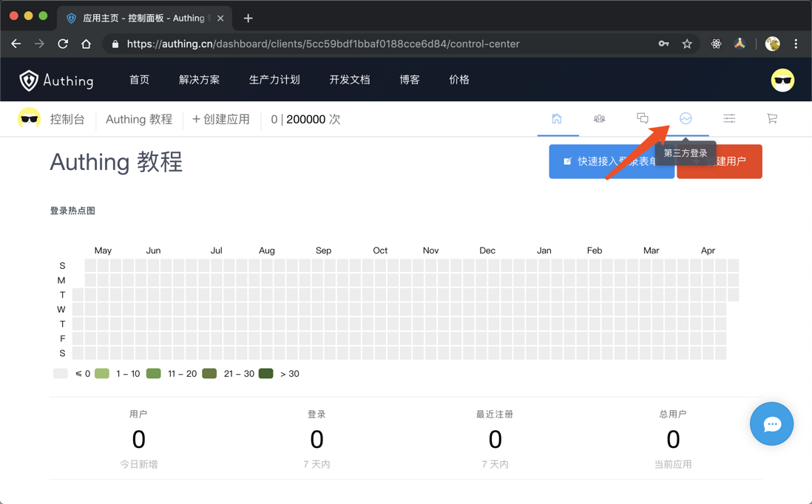Click the blue 快速接入登录表单 button
Screen dimensions: 812x504
click(611, 161)
